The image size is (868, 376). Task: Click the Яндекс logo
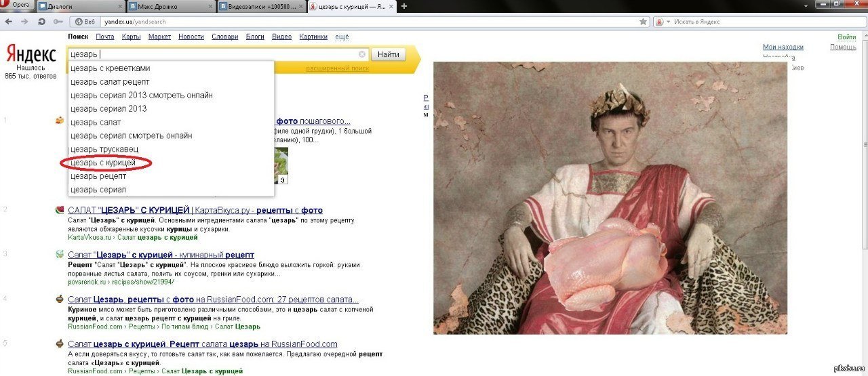[x=31, y=54]
